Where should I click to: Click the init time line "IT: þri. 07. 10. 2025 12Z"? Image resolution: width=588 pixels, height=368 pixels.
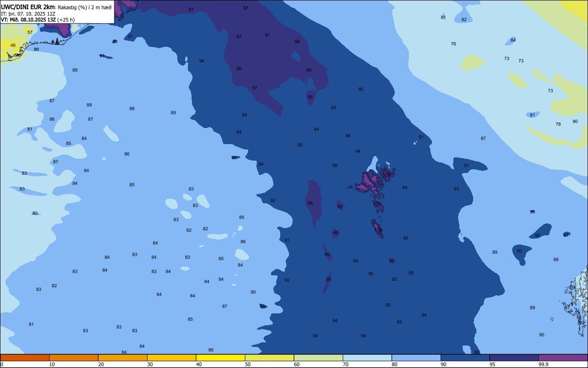point(28,14)
